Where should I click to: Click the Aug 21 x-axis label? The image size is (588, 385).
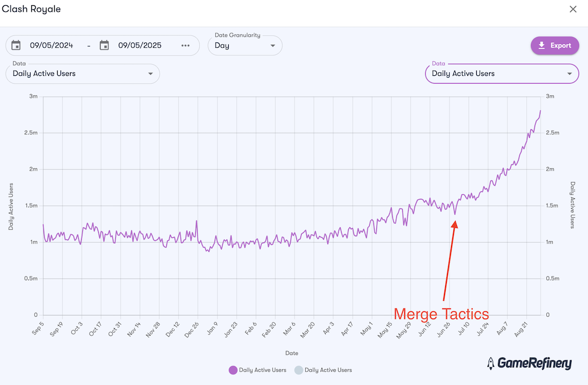coord(521,329)
